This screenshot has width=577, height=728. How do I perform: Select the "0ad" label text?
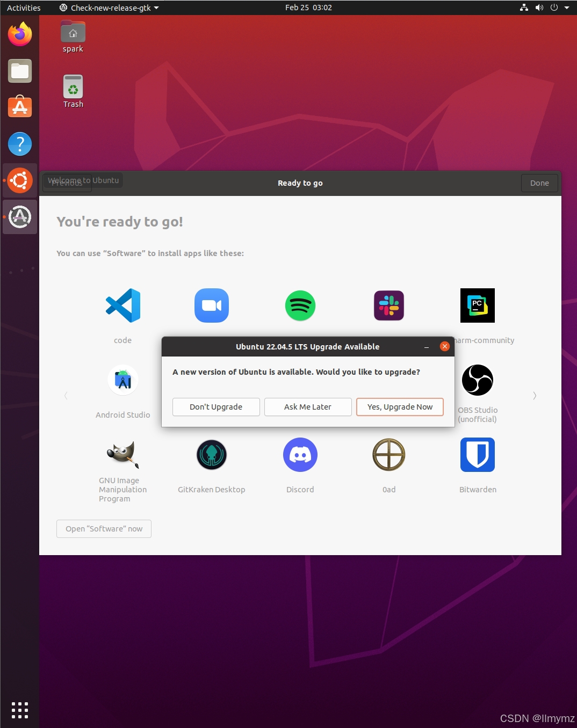[x=389, y=490]
